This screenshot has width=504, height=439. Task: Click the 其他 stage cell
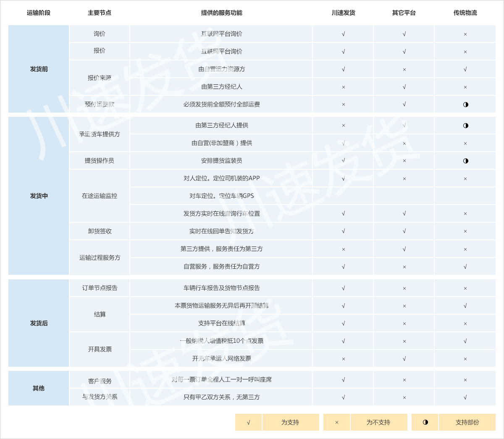[x=39, y=388]
